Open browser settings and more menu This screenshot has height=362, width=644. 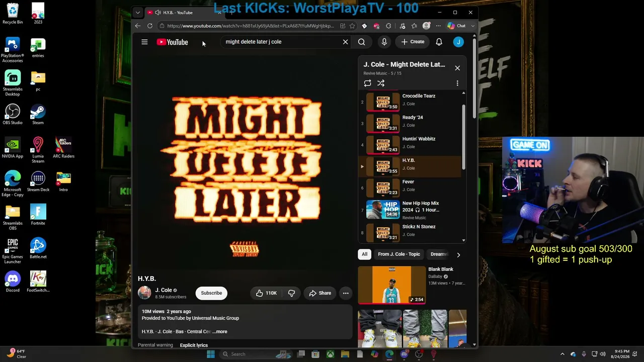pos(438,26)
